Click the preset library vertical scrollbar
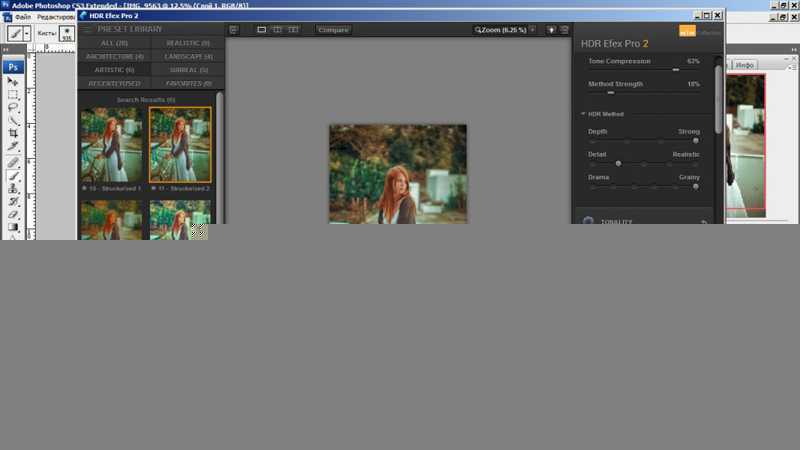800x450 pixels. 220,158
